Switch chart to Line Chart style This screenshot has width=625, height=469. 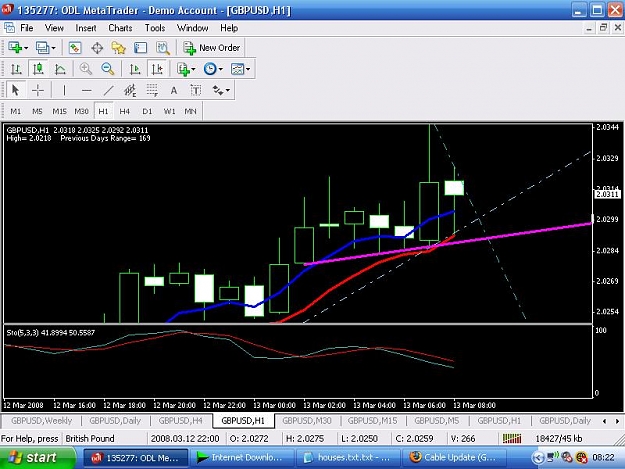pos(60,69)
